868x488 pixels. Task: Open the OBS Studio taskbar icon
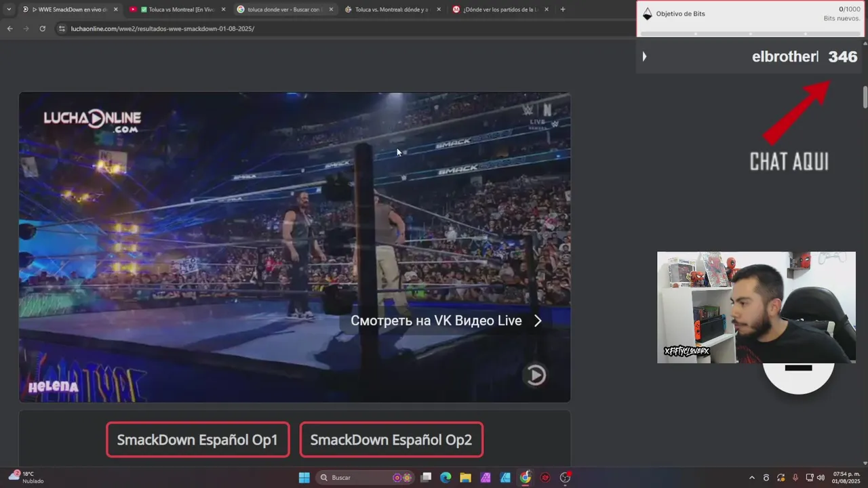tap(565, 478)
